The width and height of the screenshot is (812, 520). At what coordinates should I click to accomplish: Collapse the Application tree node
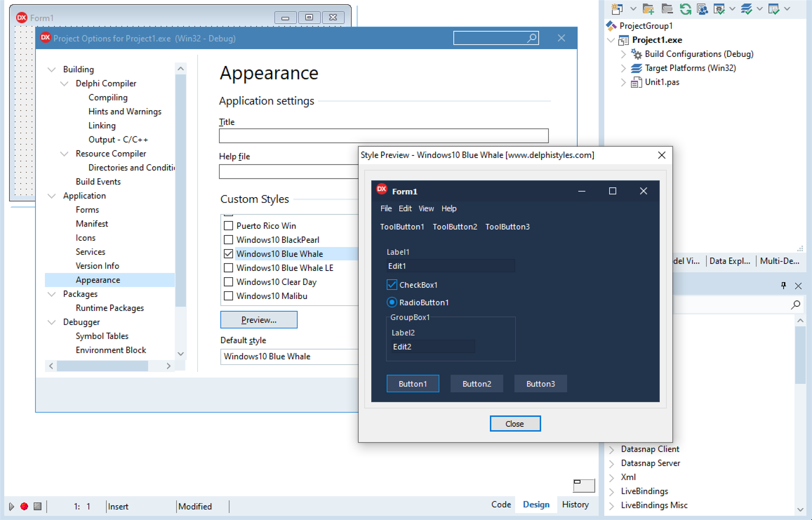point(52,196)
